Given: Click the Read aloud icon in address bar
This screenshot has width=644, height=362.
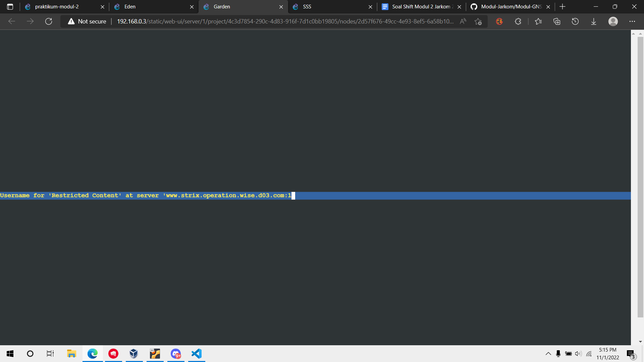Looking at the screenshot, I should (x=463, y=21).
